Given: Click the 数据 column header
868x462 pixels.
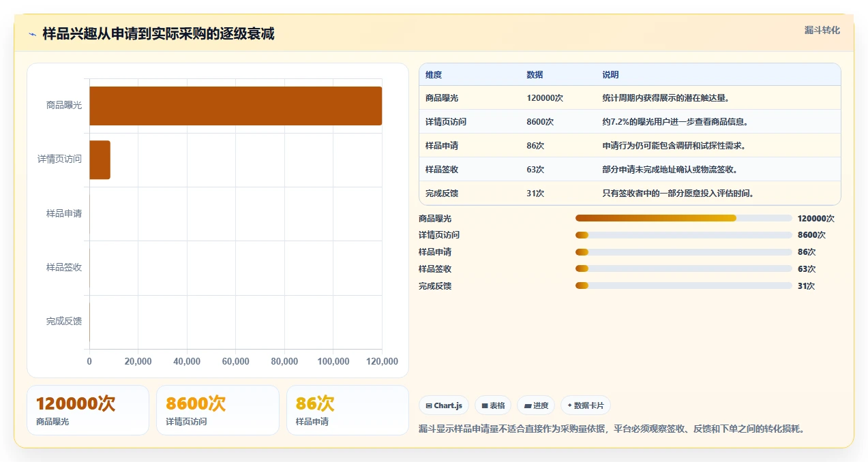Looking at the screenshot, I should click(535, 75).
